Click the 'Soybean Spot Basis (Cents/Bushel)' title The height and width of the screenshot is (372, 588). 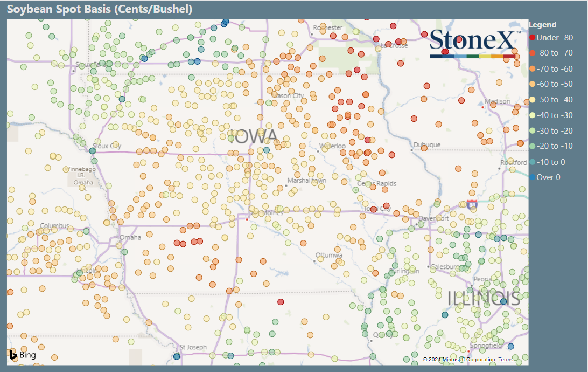[100, 9]
